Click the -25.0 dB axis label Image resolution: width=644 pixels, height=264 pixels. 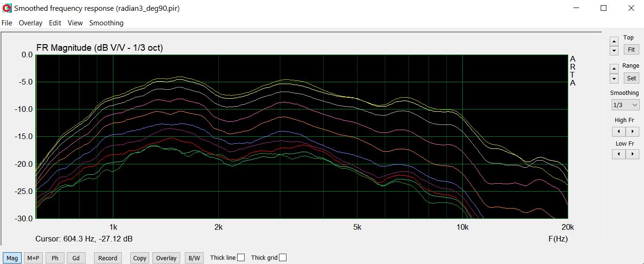23,191
